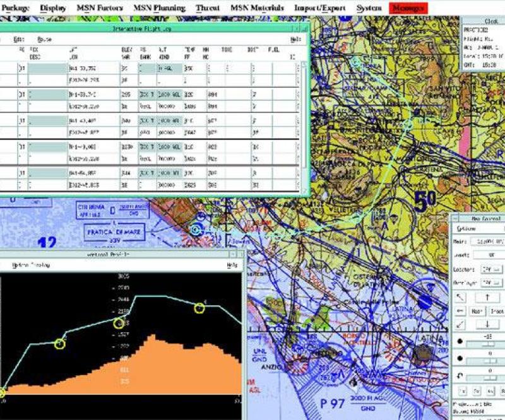This screenshot has height=420, width=505.
Task: Click the first row description field in flight log
Action: (48, 67)
